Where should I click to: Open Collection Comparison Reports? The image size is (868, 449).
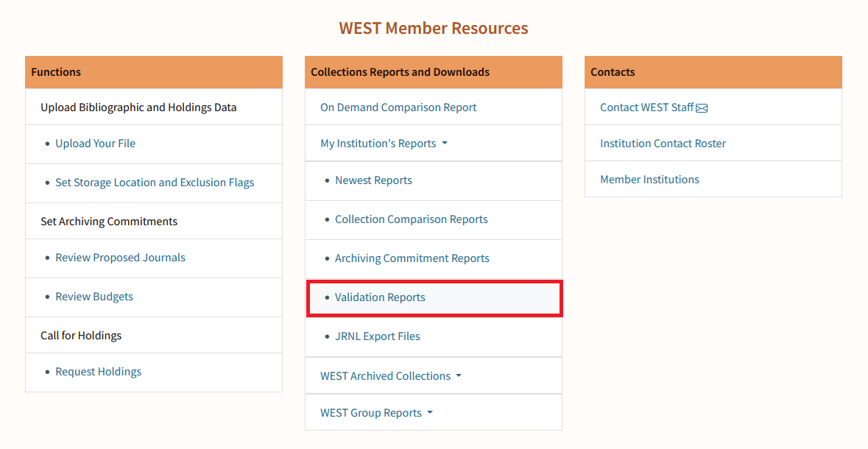(x=412, y=219)
